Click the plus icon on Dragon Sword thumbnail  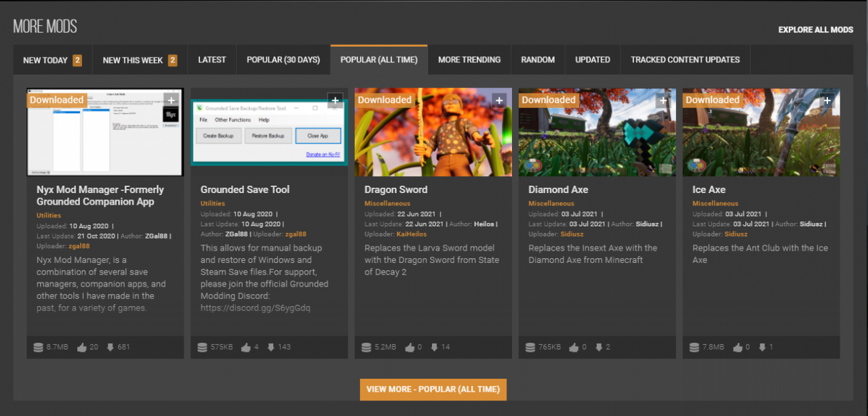tap(499, 100)
